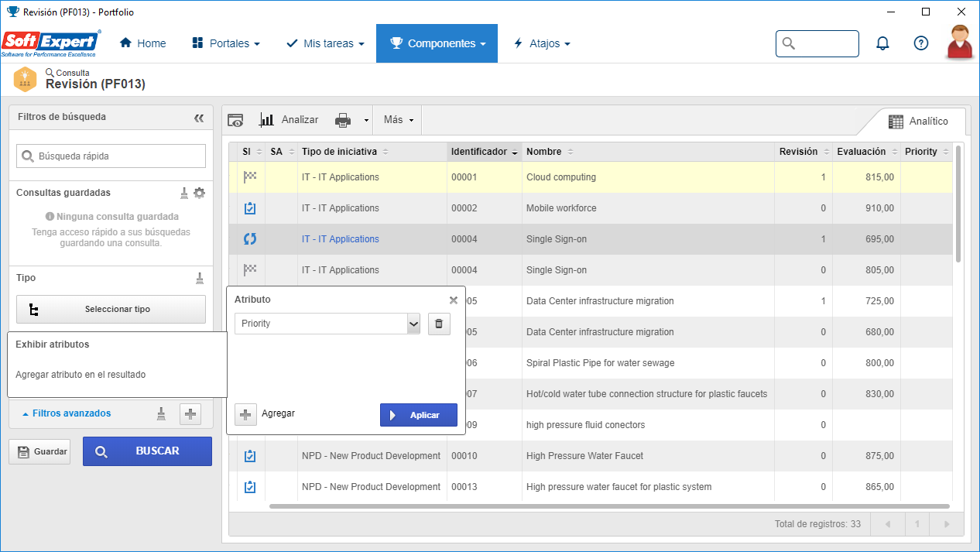Click the notifications bell icon

click(882, 43)
